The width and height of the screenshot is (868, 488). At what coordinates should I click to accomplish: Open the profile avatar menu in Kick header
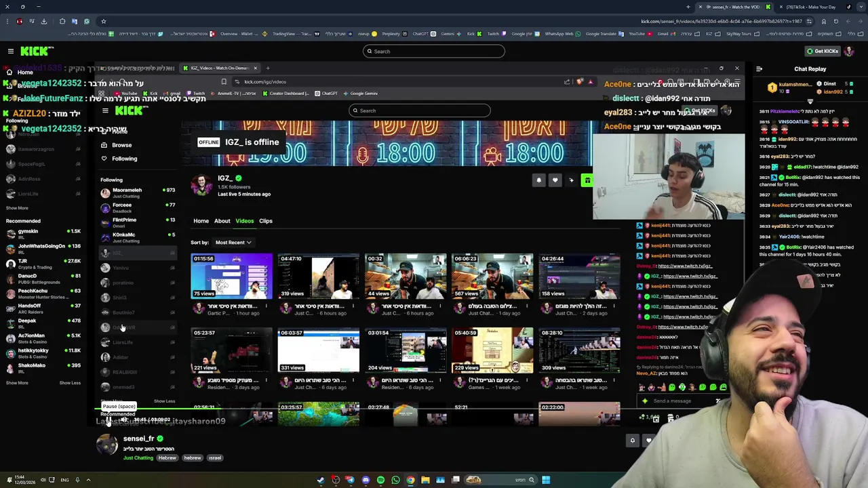point(850,51)
